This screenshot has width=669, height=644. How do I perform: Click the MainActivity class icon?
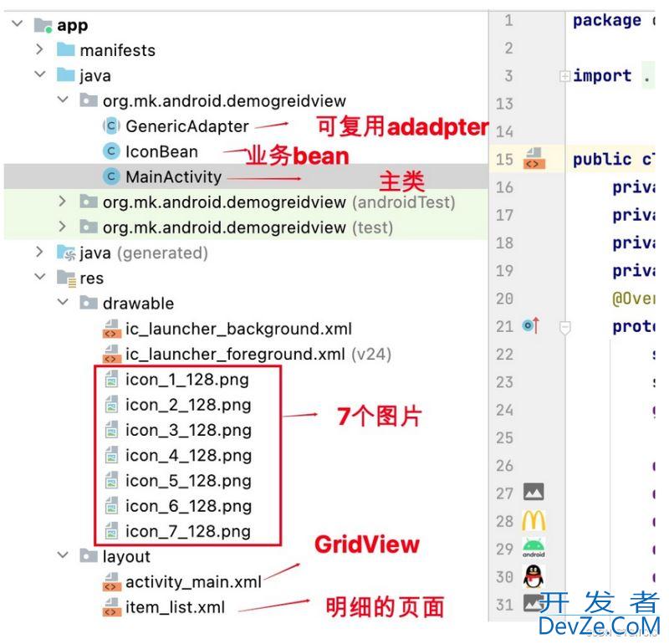(111, 176)
